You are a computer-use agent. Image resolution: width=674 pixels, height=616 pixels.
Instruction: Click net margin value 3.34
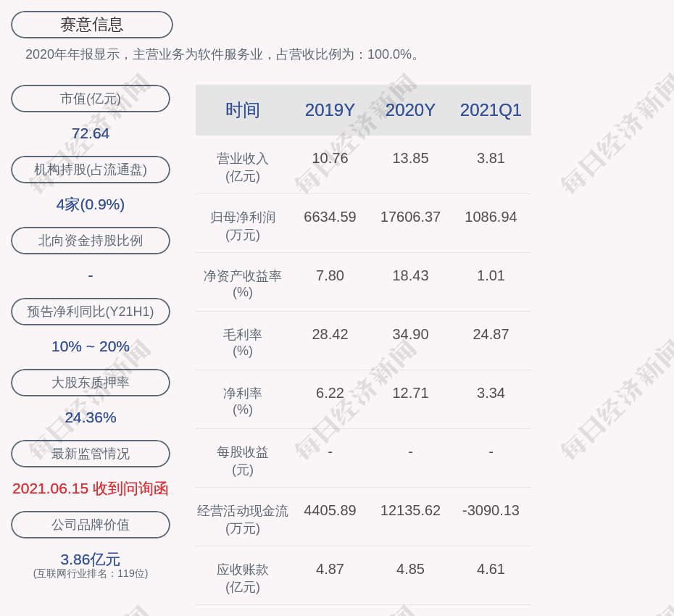coord(491,393)
